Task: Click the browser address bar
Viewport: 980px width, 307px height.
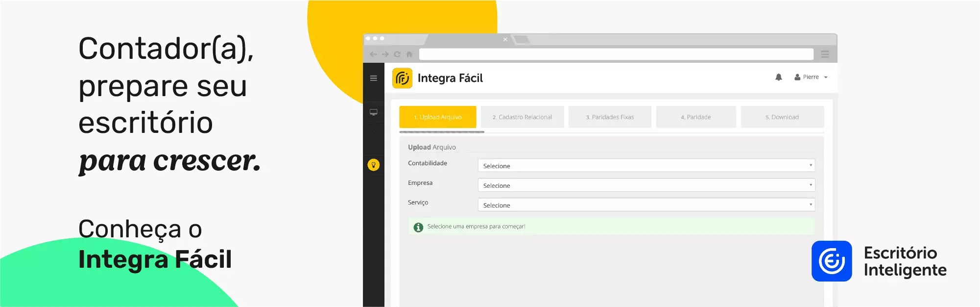Action: [616, 54]
